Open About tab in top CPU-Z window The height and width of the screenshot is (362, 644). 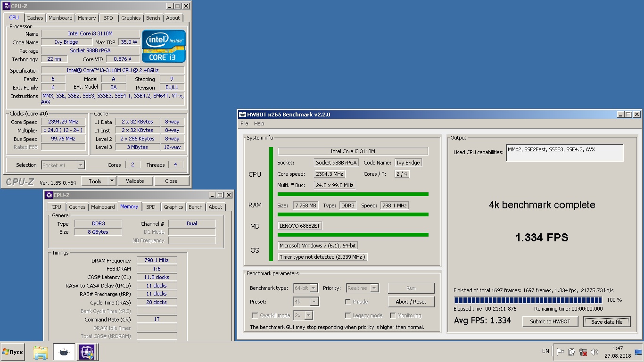[173, 18]
